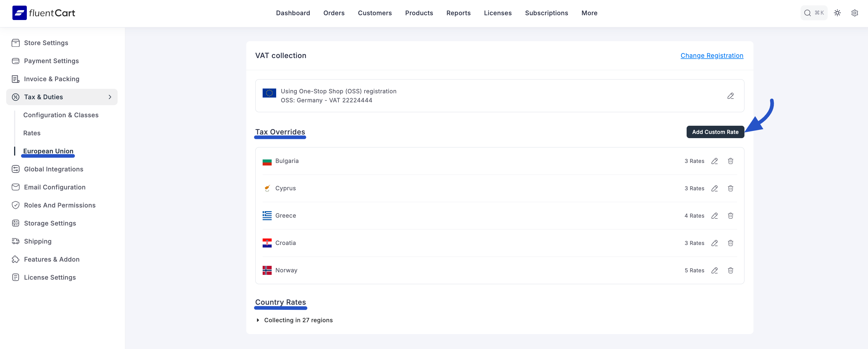Click the fluentCart logo
Screen dimensions: 868x349
44,13
